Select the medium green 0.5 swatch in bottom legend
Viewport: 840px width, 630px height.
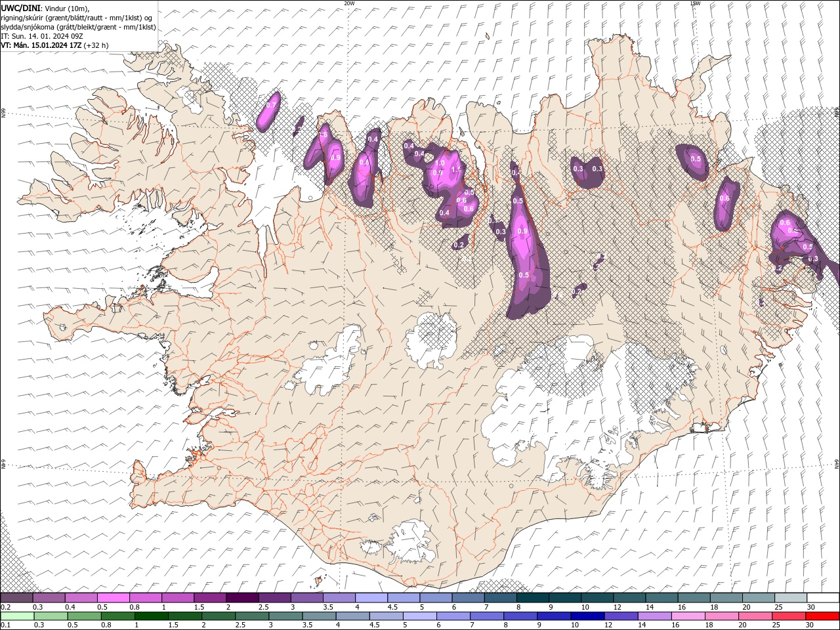tap(84, 616)
